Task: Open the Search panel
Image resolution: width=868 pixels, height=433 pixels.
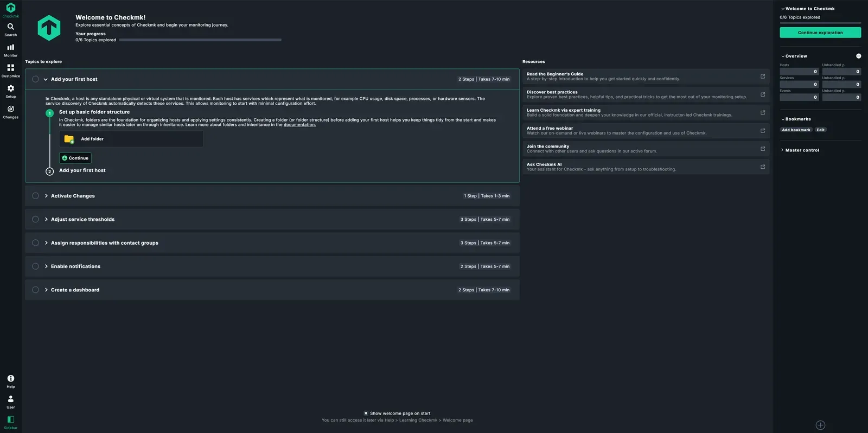Action: 10,30
